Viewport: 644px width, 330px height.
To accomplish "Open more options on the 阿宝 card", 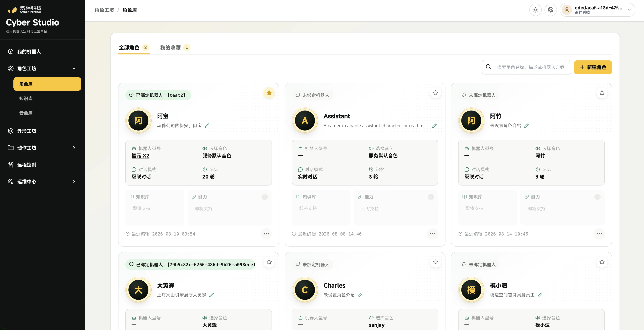I will [266, 234].
